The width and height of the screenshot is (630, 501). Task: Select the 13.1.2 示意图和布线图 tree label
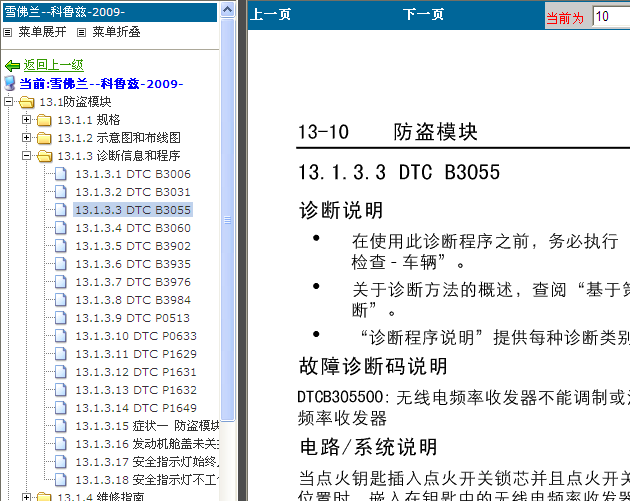119,138
